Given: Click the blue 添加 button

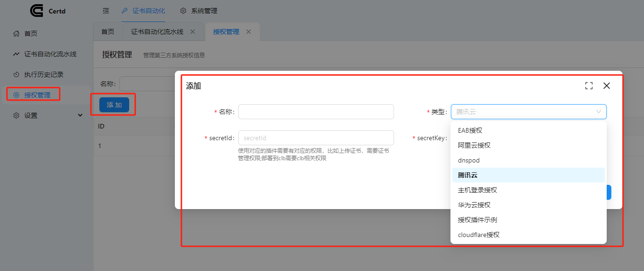Looking at the screenshot, I should point(114,105).
